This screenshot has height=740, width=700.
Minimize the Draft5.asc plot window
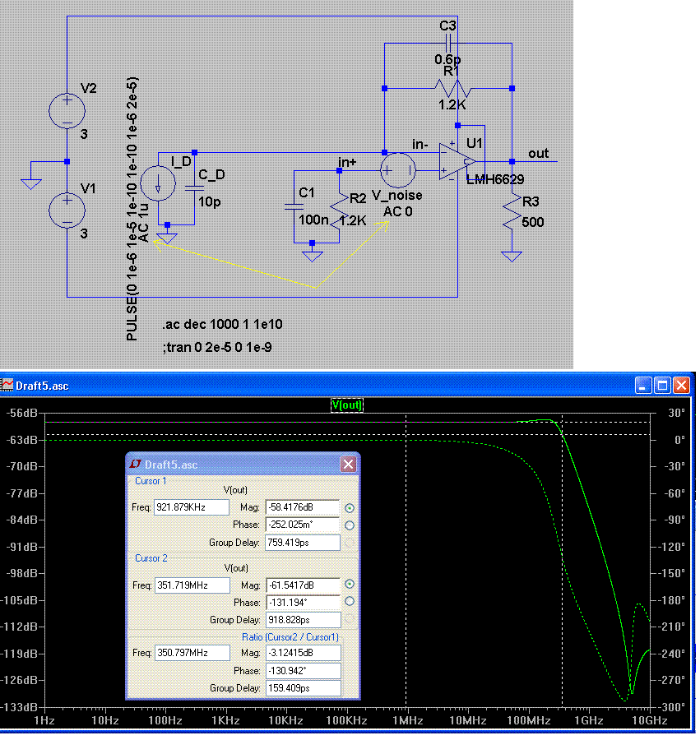[x=643, y=386]
